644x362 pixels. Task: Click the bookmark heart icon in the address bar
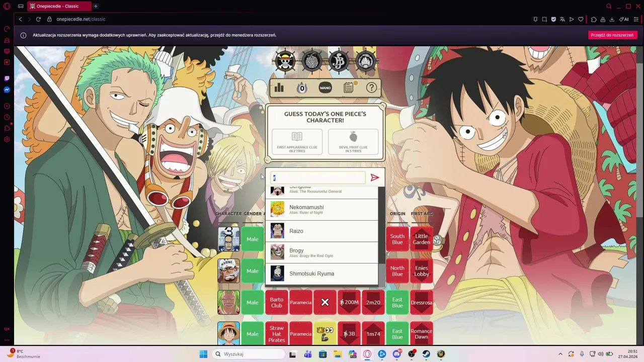click(x=581, y=19)
